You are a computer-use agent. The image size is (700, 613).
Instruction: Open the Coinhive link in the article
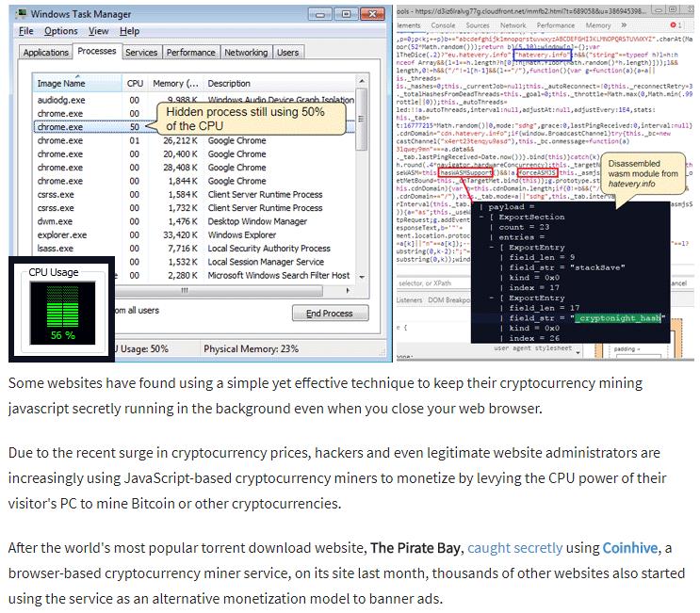(630, 548)
